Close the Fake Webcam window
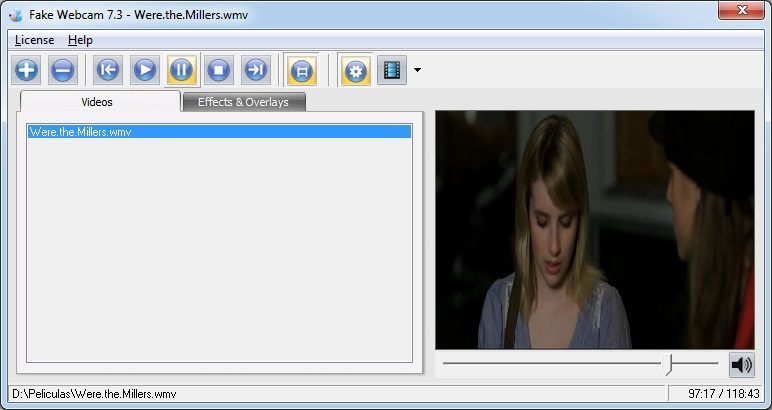Screen dimensions: 772x410 click(741, 10)
